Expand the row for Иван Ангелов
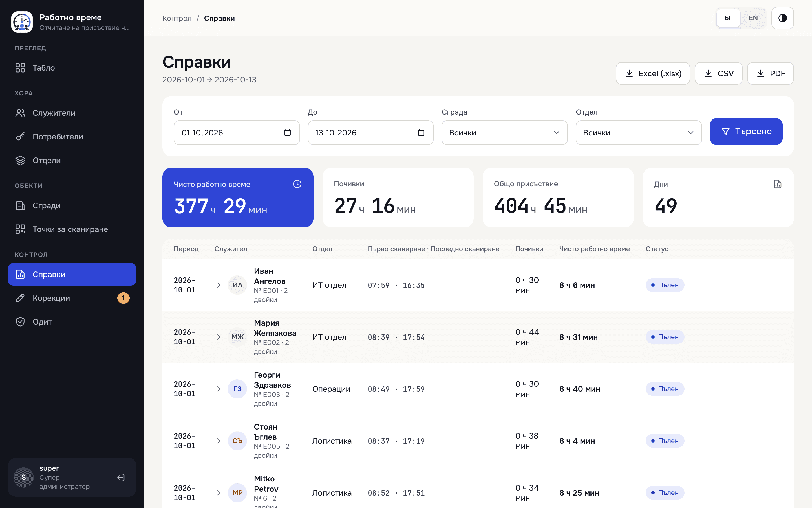 [219, 285]
